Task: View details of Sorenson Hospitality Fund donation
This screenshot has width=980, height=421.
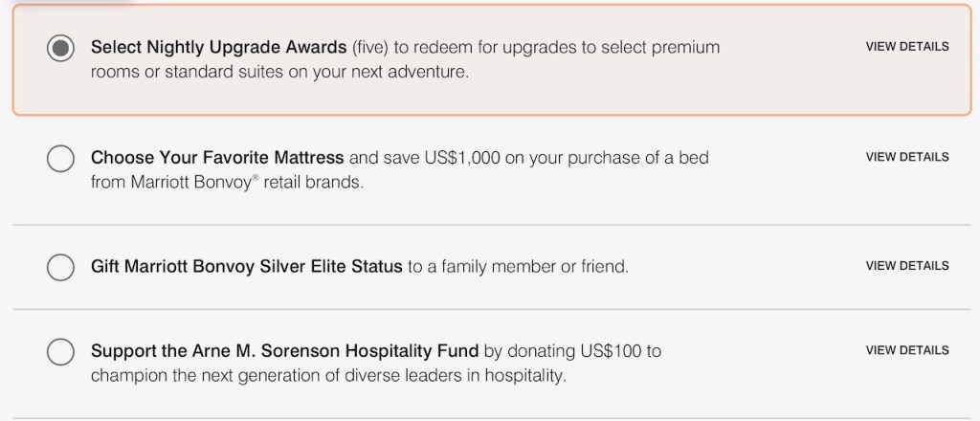Action: click(x=906, y=351)
